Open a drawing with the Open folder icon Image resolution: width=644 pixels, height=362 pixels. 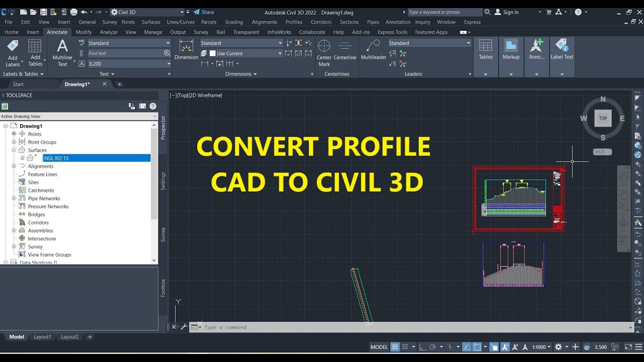[x=33, y=12]
